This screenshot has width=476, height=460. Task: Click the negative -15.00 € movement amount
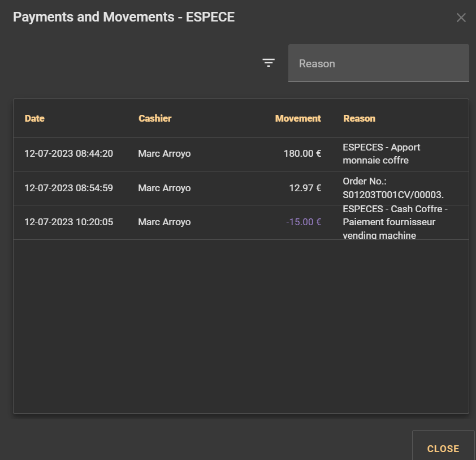tap(304, 222)
